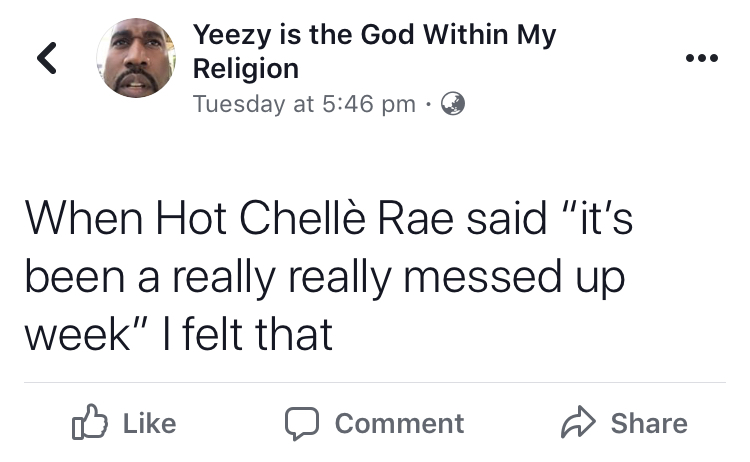Open the Yeezy is the God page name
Viewport: 750px width, 462px height.
point(374,35)
